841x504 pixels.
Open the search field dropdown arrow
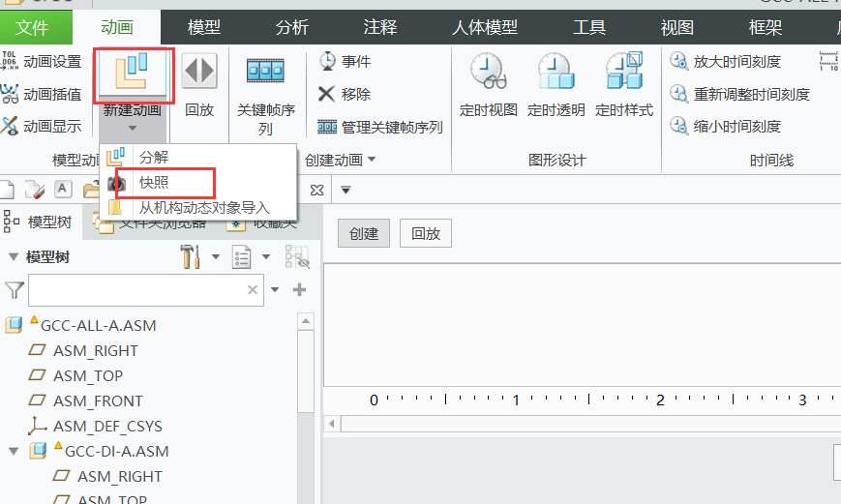coord(275,290)
